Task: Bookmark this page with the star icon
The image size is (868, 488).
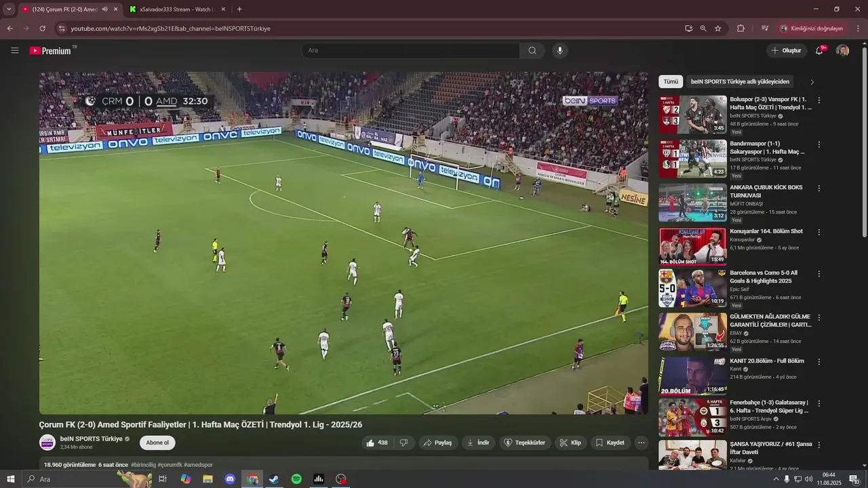Action: (718, 28)
